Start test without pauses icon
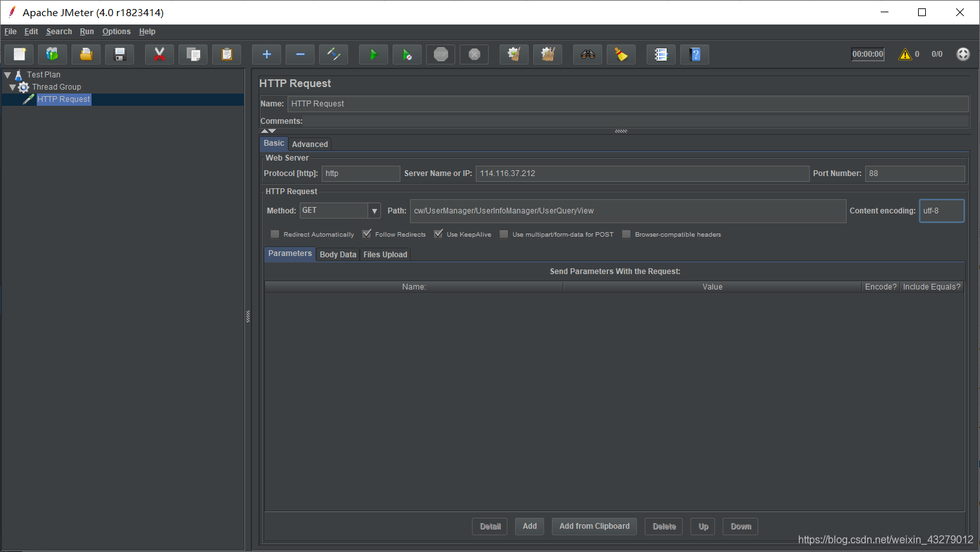980x552 pixels. pyautogui.click(x=407, y=54)
